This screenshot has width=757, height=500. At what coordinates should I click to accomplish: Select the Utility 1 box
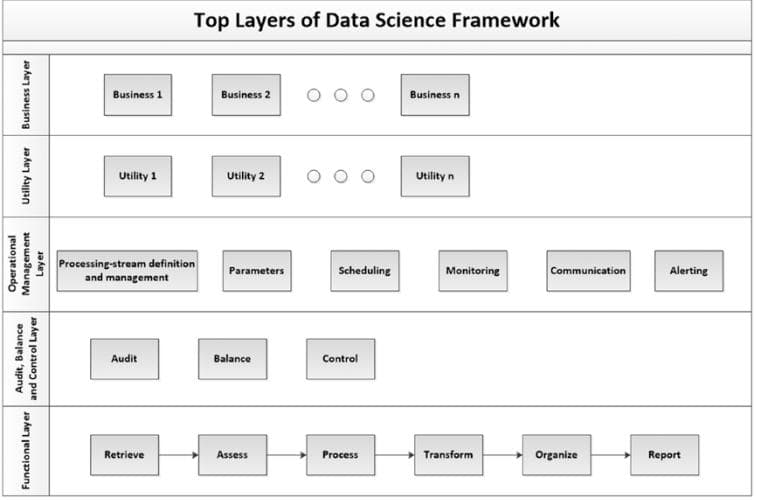pos(138,176)
